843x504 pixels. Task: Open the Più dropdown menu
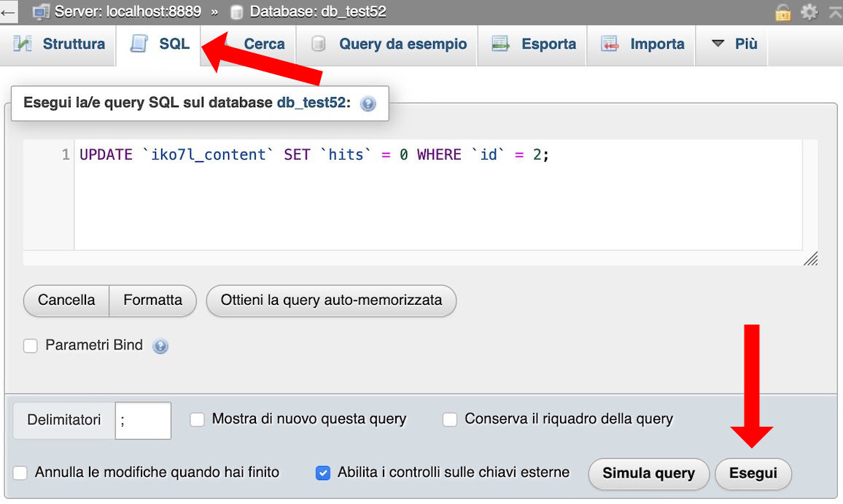pos(731,44)
